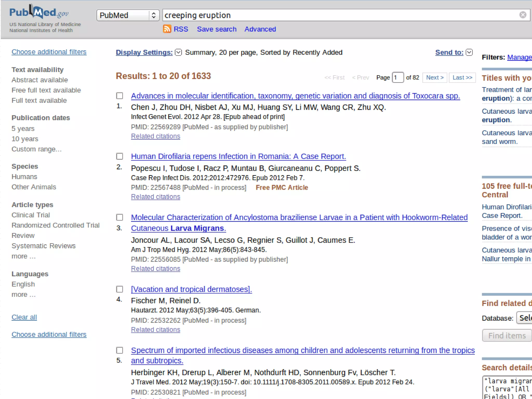Check the box for result 1
Screen dimensions: 532x399
coord(119,96)
